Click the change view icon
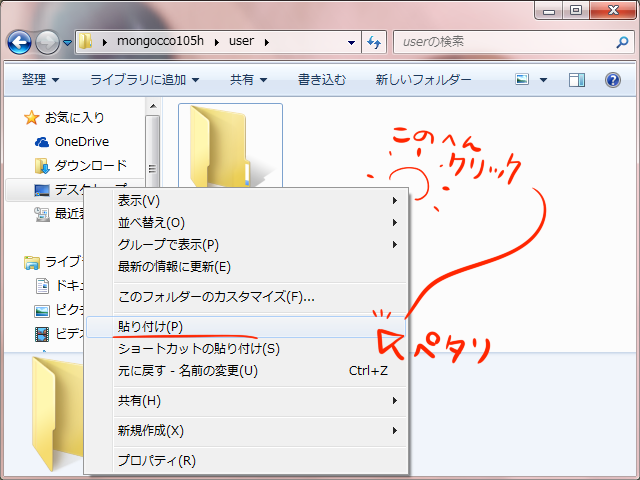This screenshot has height=480, width=640. (x=522, y=79)
